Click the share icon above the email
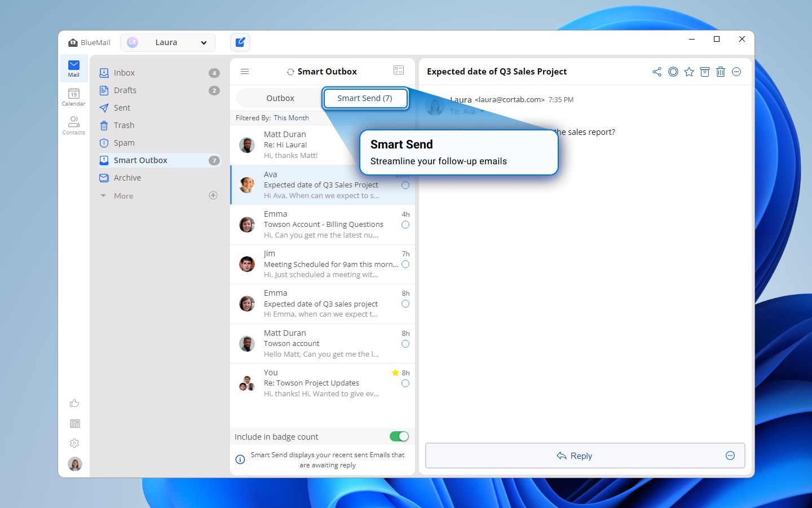 point(656,72)
